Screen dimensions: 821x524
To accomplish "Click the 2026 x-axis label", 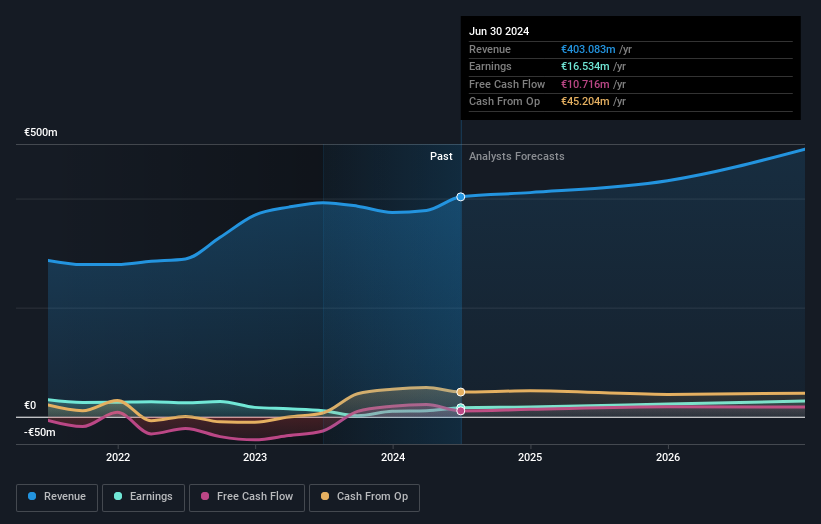I will tap(668, 457).
